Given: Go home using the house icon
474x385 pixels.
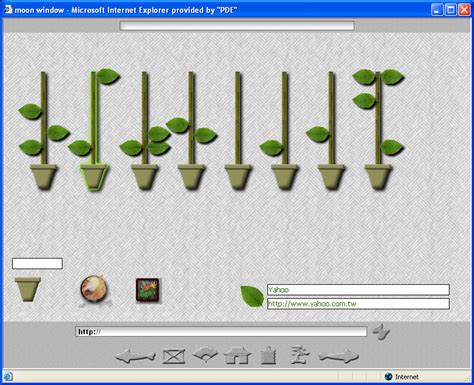Looking at the screenshot, I should (x=237, y=355).
